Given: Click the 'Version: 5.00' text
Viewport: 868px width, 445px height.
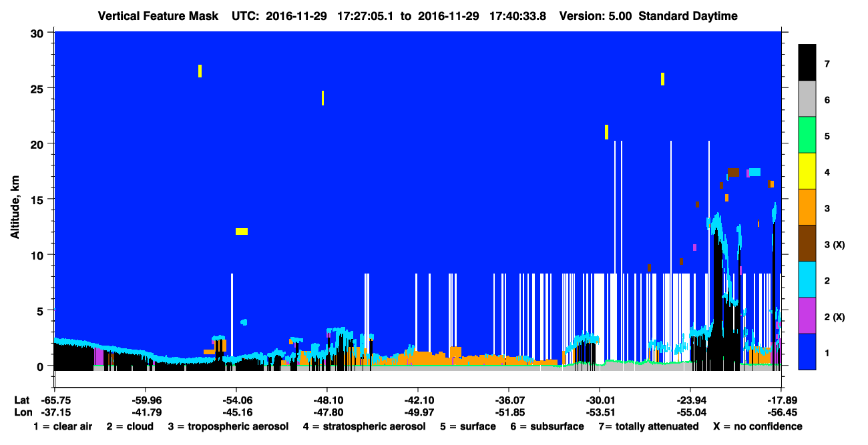Looking at the screenshot, I should (597, 16).
